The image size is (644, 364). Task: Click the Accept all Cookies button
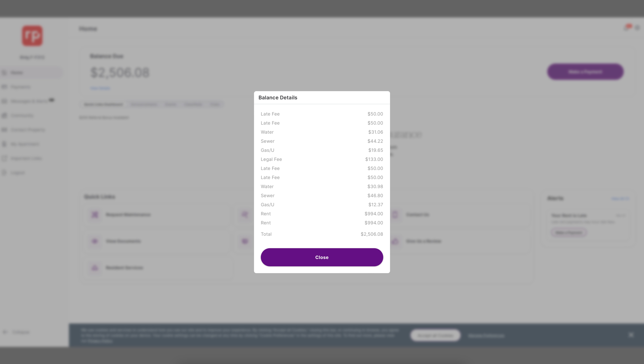click(435, 335)
